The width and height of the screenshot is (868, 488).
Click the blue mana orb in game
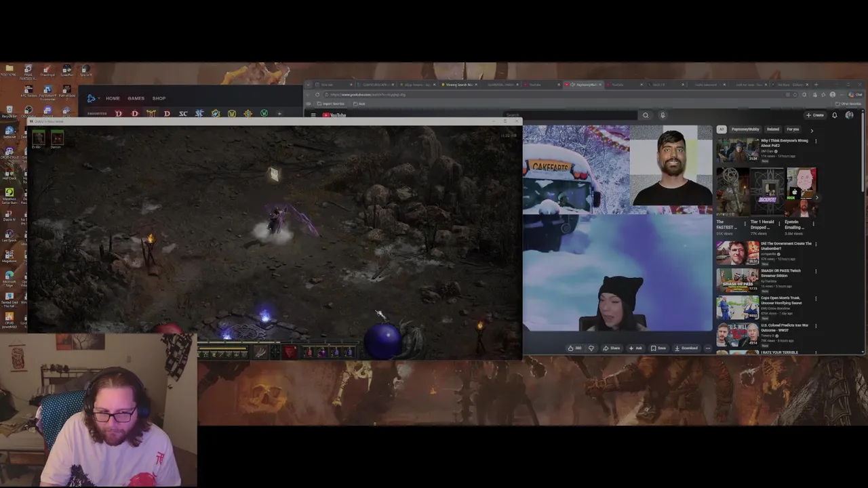tap(383, 341)
